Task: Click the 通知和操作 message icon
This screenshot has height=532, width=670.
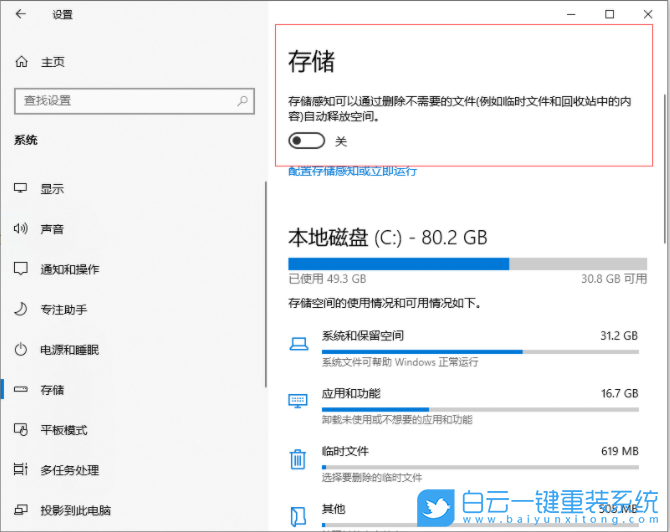Action: click(21, 268)
